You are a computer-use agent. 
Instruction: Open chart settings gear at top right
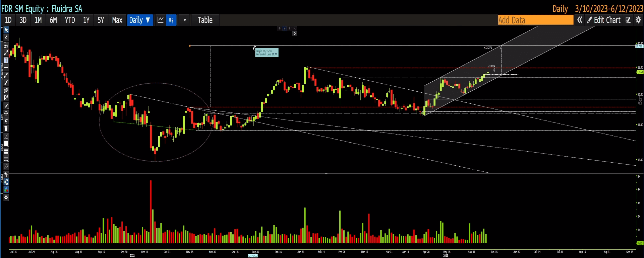pos(638,20)
